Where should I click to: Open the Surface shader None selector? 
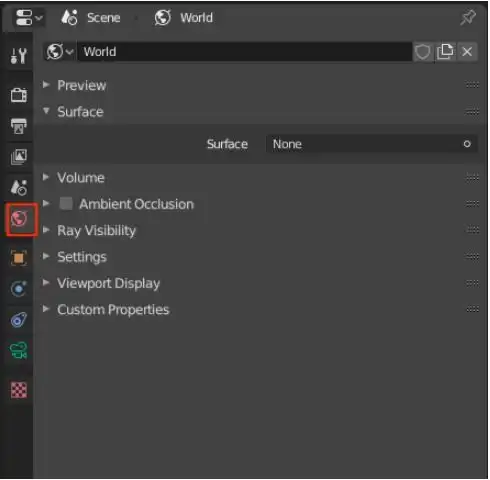point(372,144)
